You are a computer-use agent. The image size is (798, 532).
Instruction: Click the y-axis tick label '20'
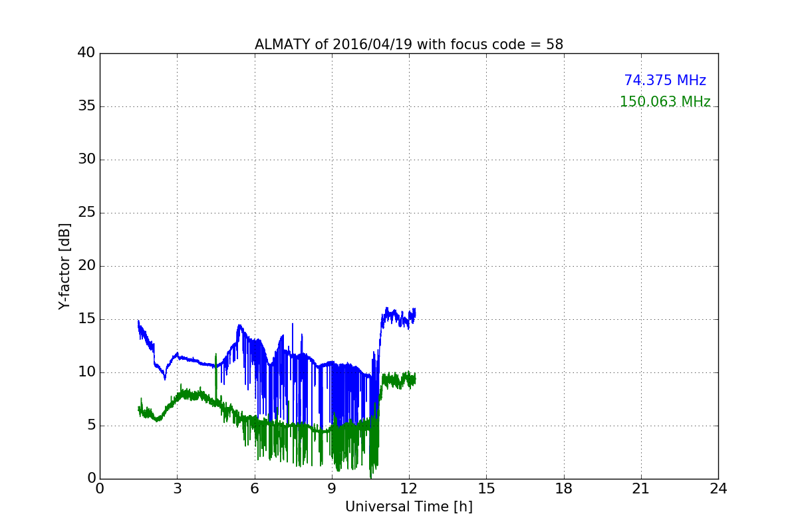pyautogui.click(x=86, y=266)
